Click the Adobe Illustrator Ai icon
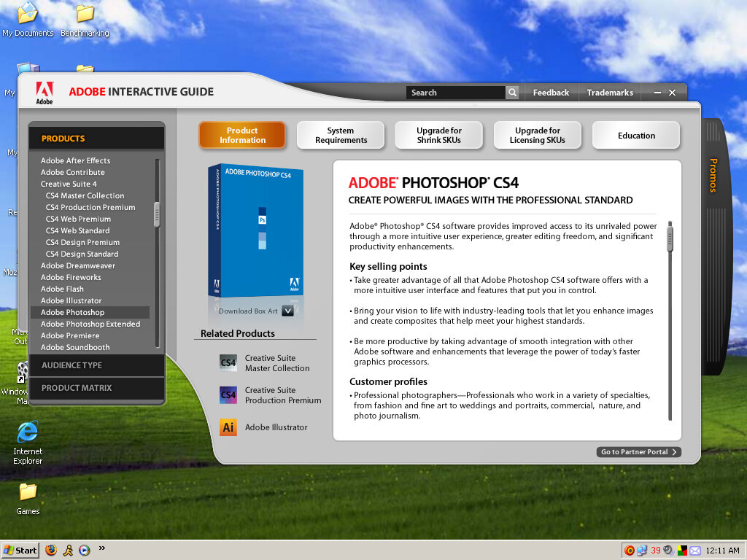The height and width of the screenshot is (560, 747). [x=228, y=427]
